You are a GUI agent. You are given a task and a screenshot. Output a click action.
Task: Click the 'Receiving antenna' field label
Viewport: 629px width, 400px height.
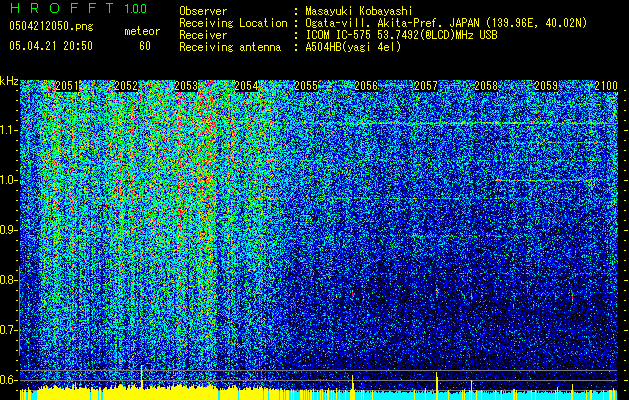[x=230, y=47]
